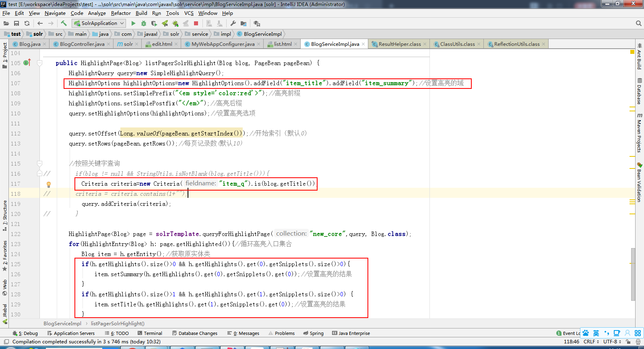644x349 pixels.
Task: Open the Database Changes button
Action: point(195,333)
